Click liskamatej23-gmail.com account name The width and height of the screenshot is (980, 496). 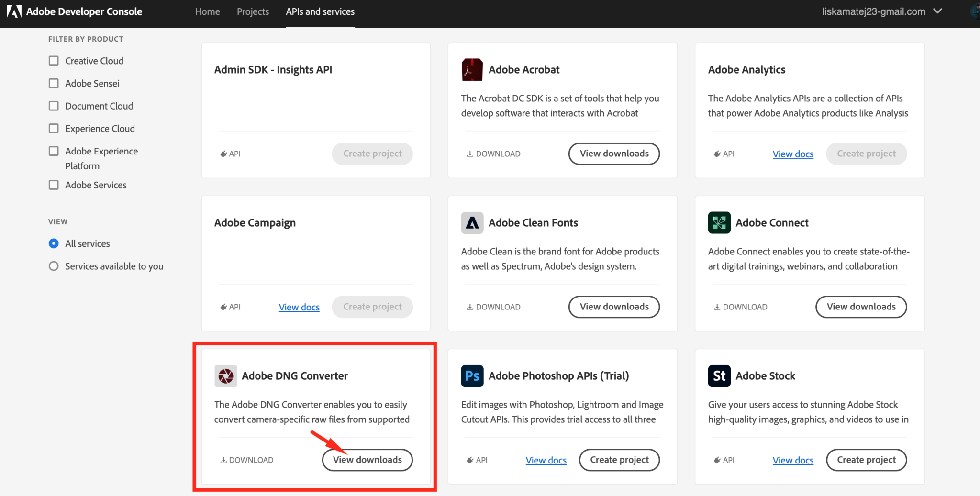874,11
